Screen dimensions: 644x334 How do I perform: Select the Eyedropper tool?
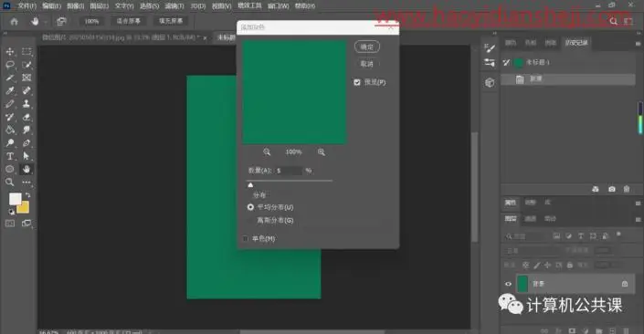[10, 90]
